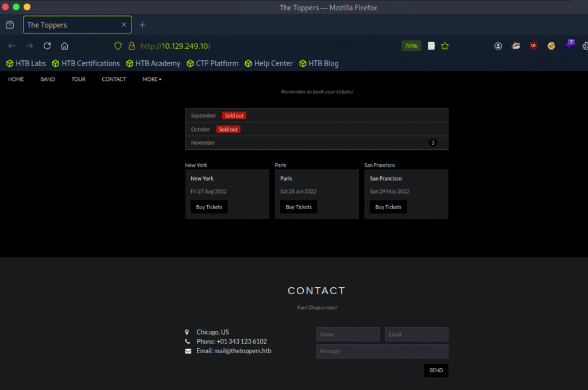Open the recent tabs list icon
Screen dimensions: 588x390
point(10,25)
